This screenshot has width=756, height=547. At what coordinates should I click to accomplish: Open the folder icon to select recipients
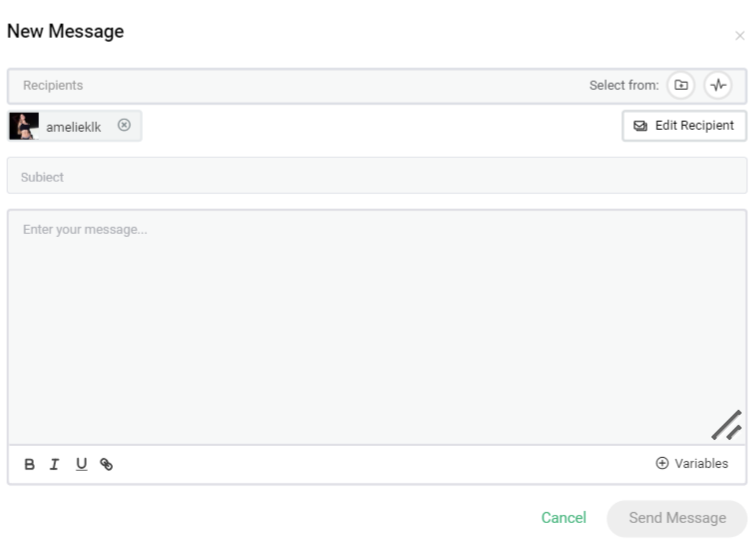(x=681, y=85)
